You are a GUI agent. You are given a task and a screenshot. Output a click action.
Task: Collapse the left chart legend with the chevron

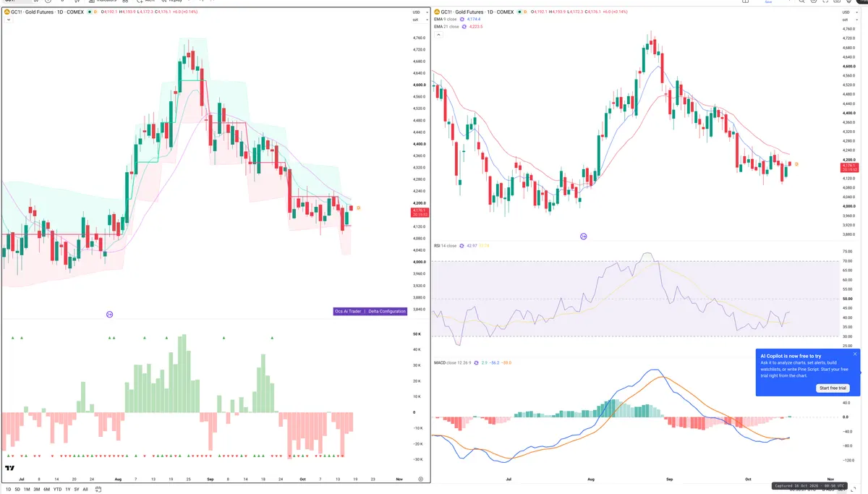(7, 20)
